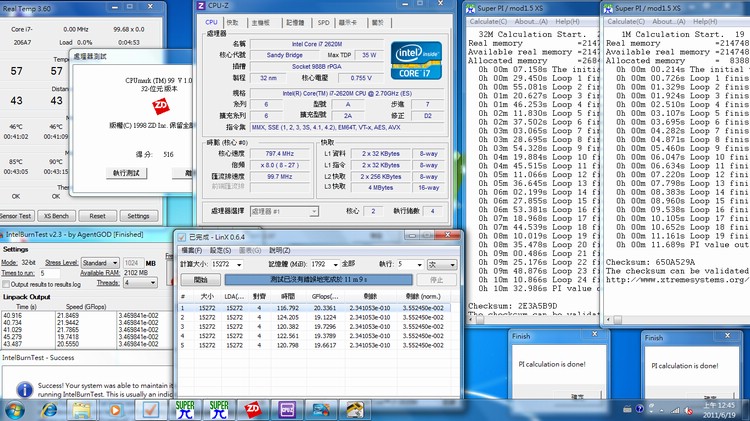This screenshot has height=421, width=750.
Task: Click the red ZD logo in CPUmark window
Action: [x=161, y=106]
